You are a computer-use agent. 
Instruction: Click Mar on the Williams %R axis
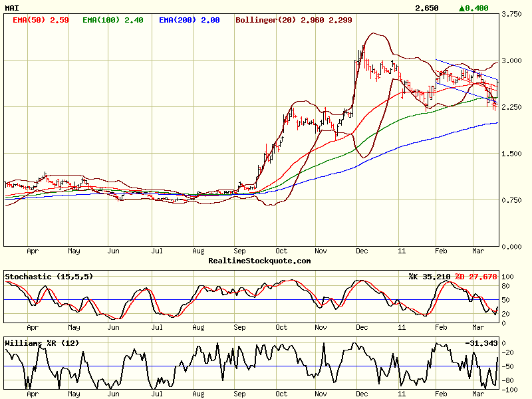point(478,394)
